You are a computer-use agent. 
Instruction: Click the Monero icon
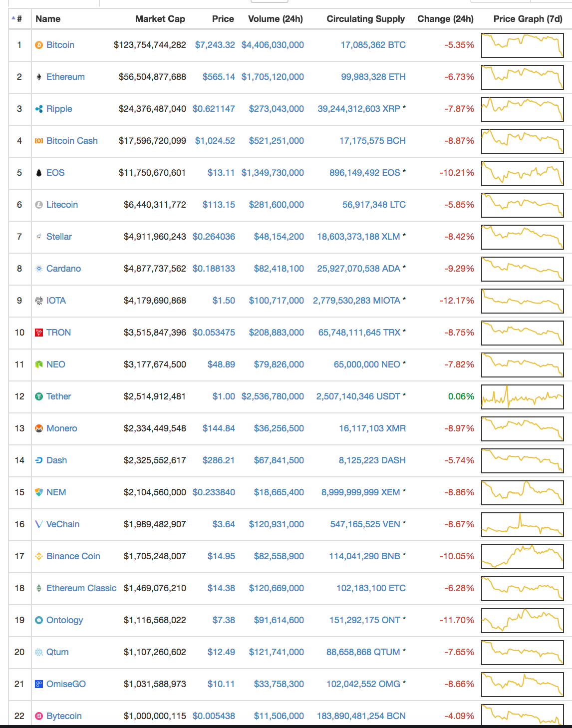tap(39, 428)
